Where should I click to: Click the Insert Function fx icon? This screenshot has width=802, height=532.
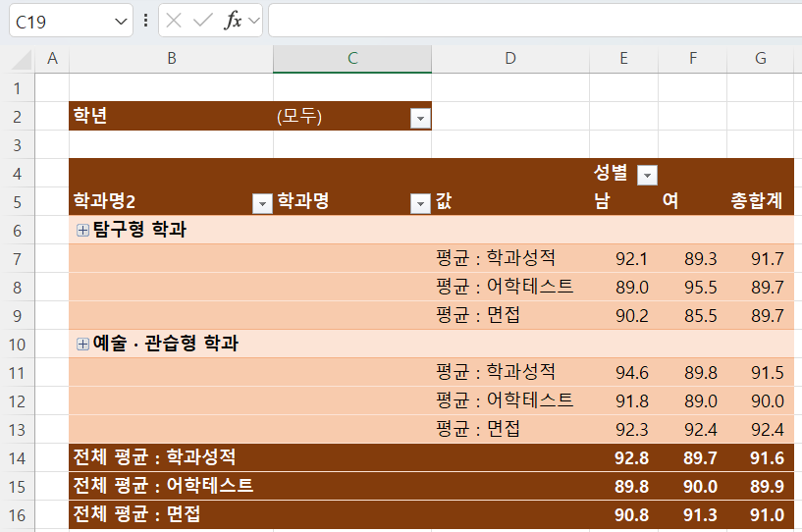[x=233, y=21]
